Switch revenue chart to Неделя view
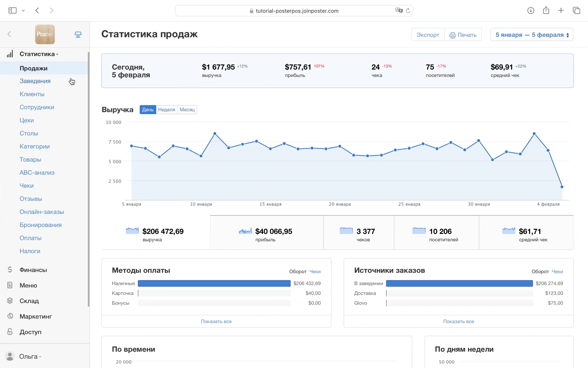 pos(167,110)
